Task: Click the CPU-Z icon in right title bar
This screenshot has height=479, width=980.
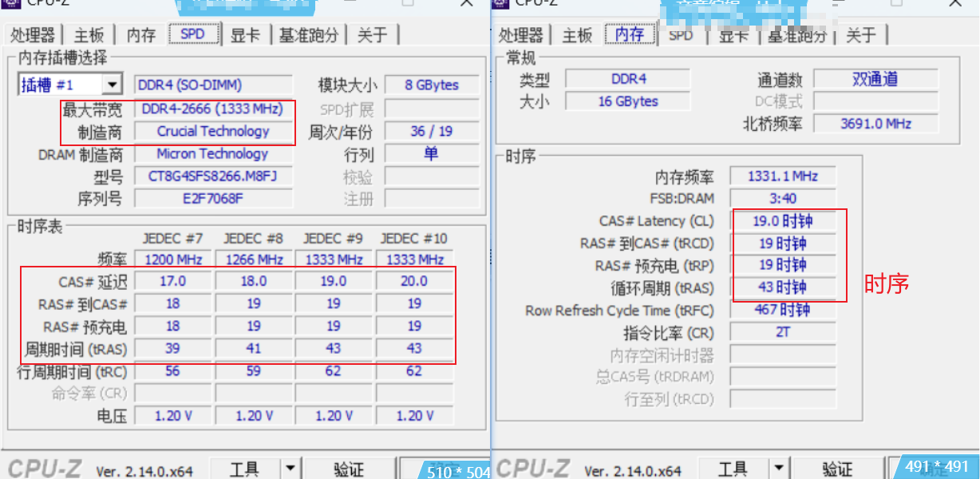Action: [x=501, y=3]
